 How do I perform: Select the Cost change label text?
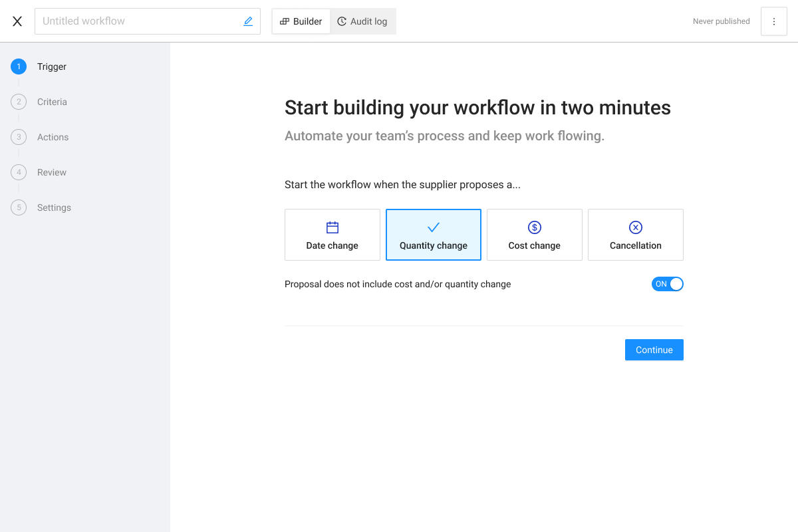535,245
